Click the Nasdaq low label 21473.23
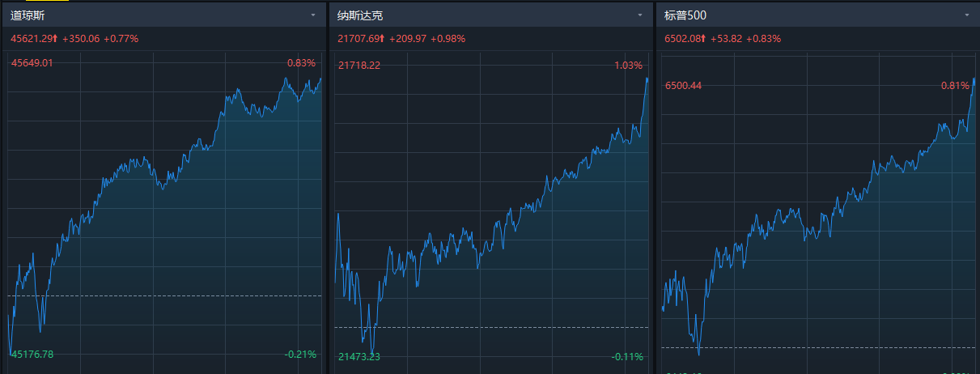980x374 pixels. (359, 356)
